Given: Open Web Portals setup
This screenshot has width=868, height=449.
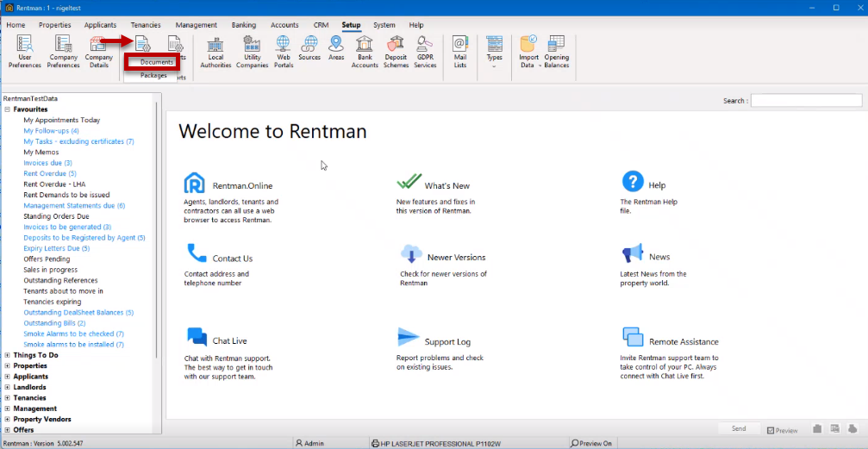Looking at the screenshot, I should pos(283,52).
